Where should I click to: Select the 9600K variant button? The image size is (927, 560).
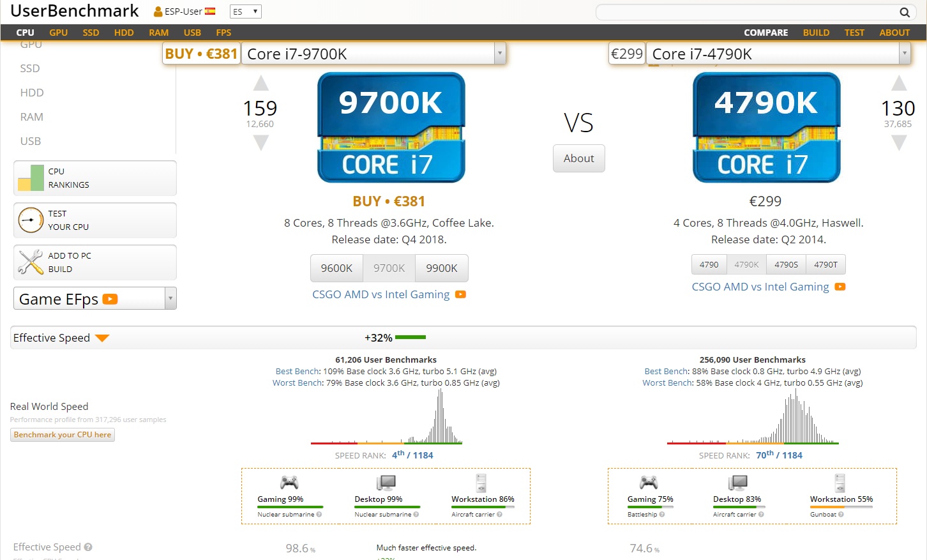click(337, 268)
